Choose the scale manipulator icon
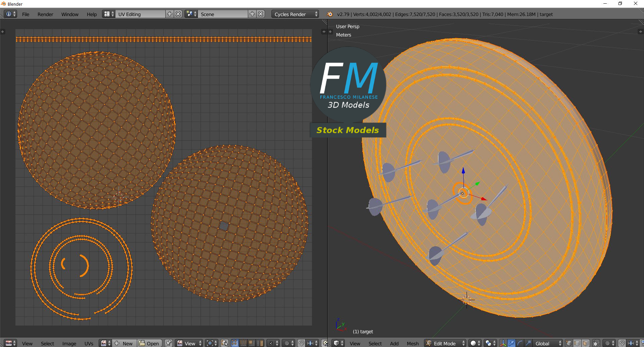This screenshot has width=644, height=347. pos(528,343)
